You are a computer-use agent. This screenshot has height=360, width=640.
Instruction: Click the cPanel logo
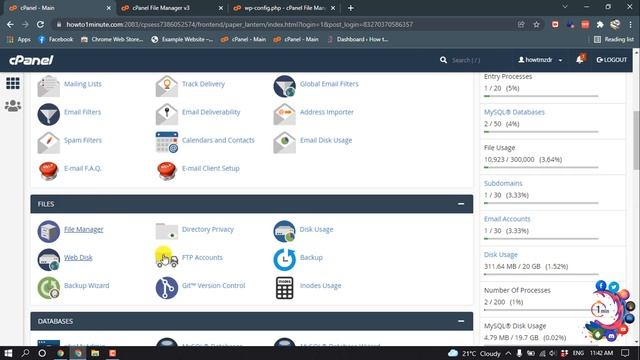(31, 60)
